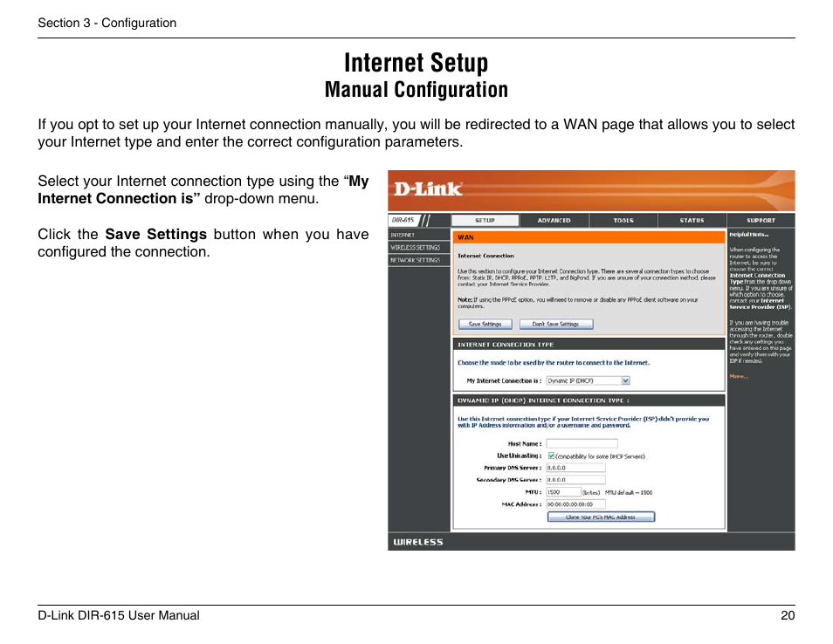Viewport: 833px width, 644px height.
Task: Open the My Internet Connection dropdown
Action: pos(588,380)
